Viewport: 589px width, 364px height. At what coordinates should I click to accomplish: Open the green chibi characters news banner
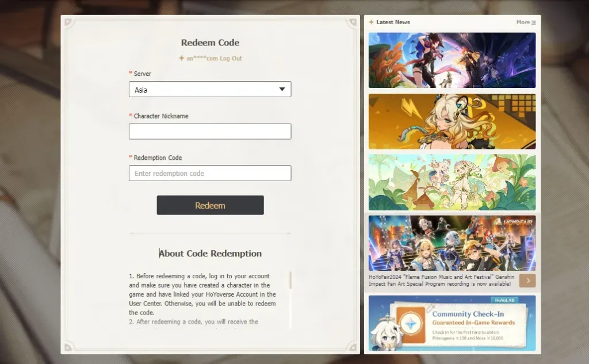(452, 182)
